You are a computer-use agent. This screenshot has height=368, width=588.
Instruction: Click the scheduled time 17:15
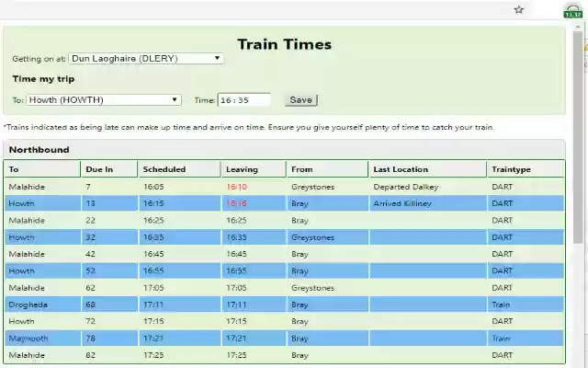pos(153,321)
